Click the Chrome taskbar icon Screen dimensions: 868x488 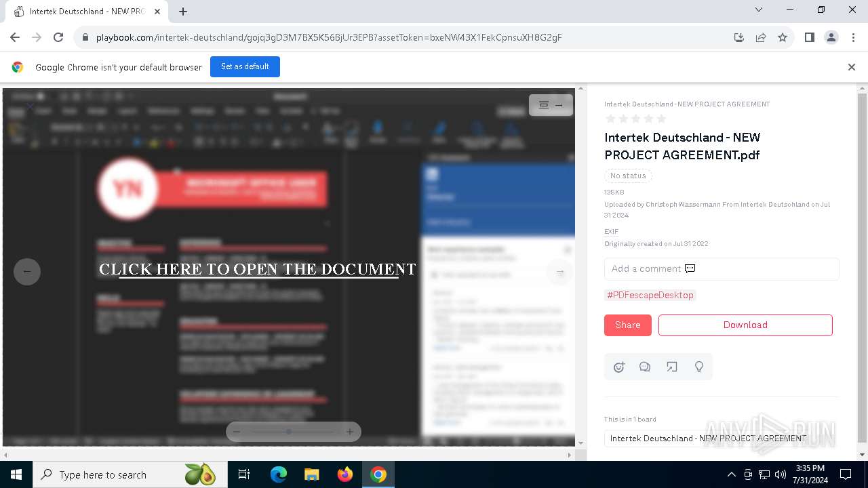pyautogui.click(x=378, y=474)
